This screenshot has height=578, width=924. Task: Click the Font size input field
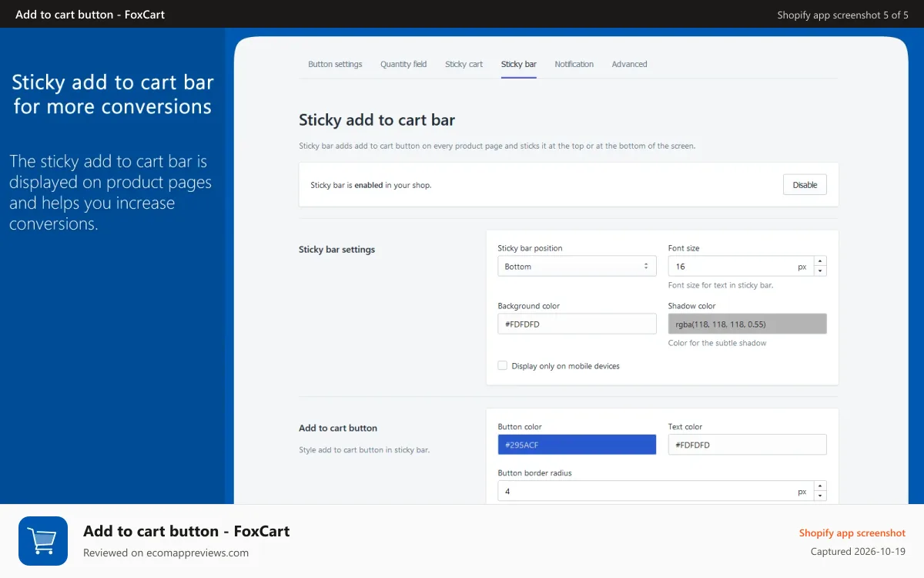(740, 267)
